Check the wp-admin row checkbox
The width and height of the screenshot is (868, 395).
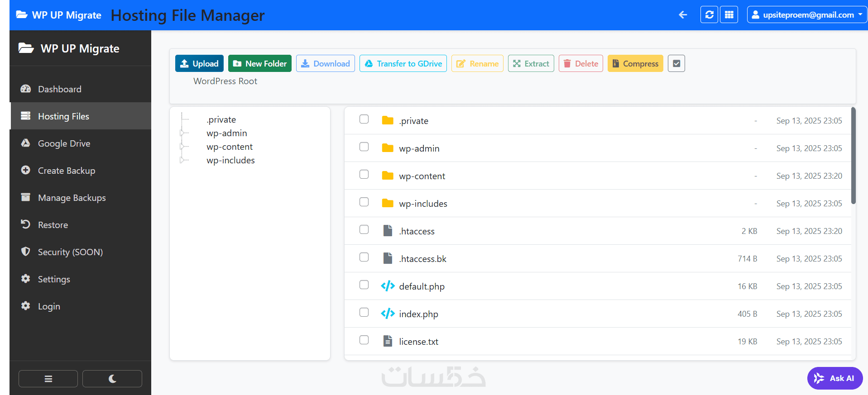click(x=364, y=147)
